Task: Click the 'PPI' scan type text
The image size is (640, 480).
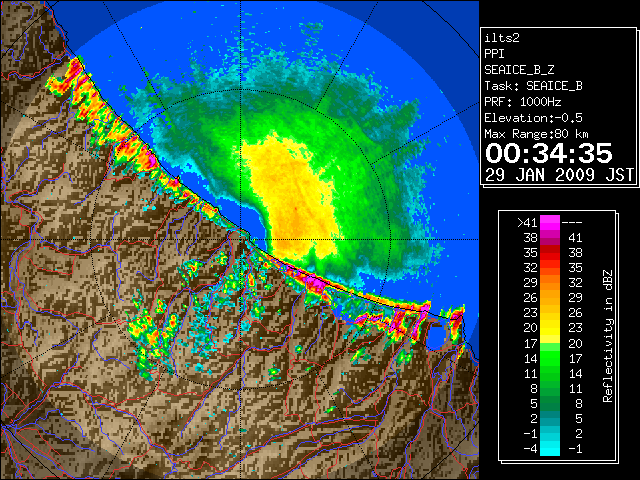Action: (494, 54)
